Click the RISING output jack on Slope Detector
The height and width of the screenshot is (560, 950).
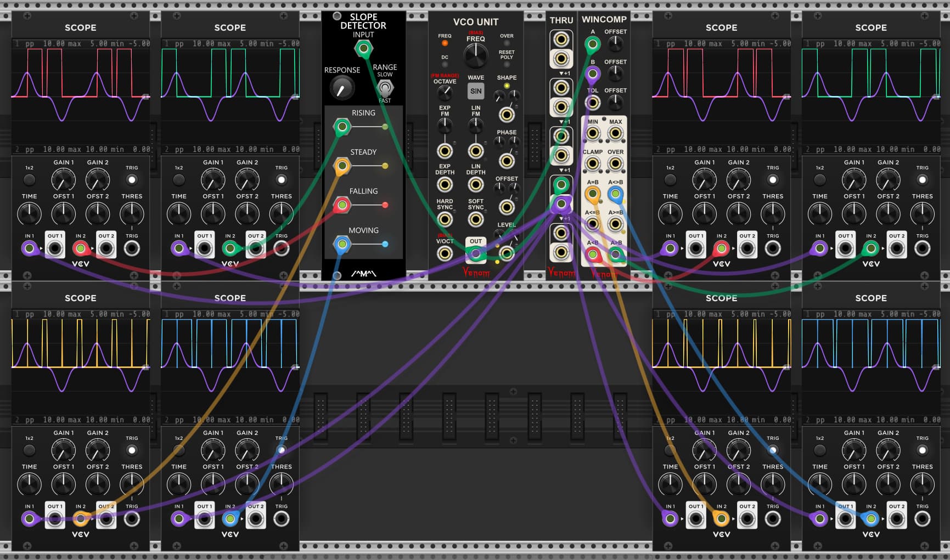tap(342, 127)
